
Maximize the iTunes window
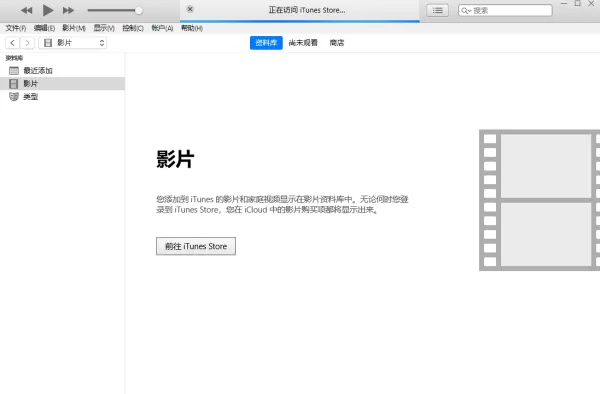tap(578, 3)
